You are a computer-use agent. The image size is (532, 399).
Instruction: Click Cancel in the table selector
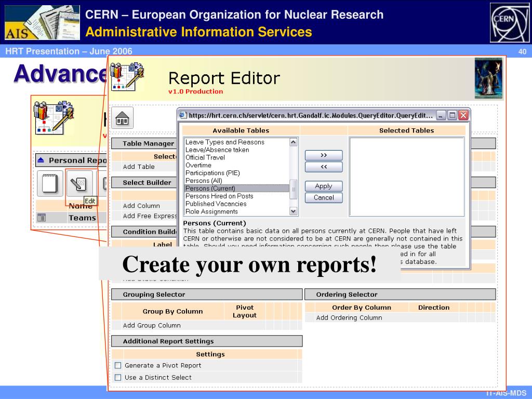(x=324, y=197)
